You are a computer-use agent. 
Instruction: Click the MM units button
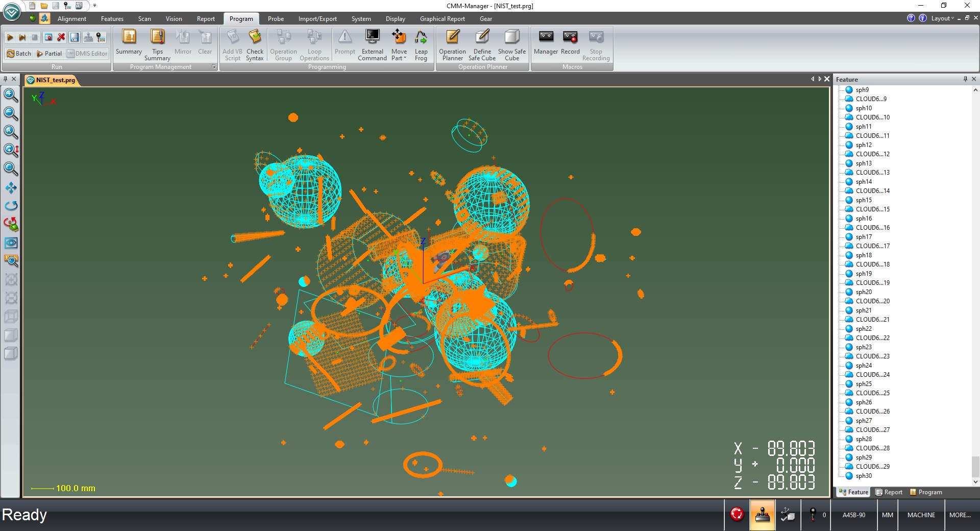coord(888,515)
